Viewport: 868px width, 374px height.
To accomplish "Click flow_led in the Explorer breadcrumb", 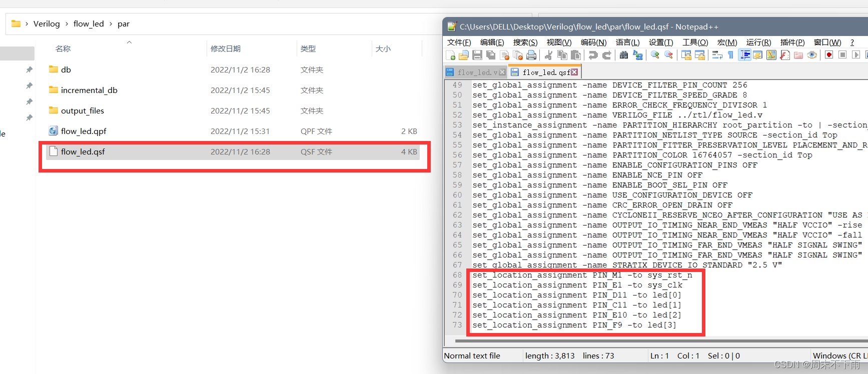I will point(89,23).
